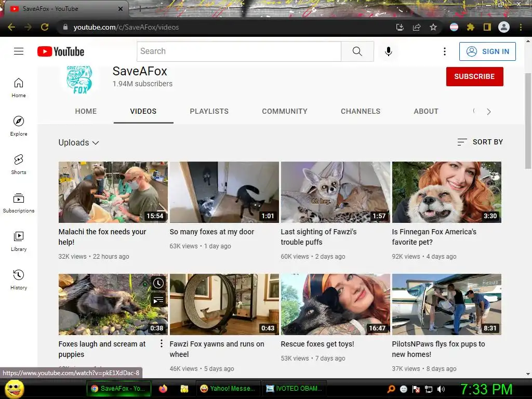This screenshot has height=399, width=532.
Task: Click the padlock site info icon
Action: click(65, 27)
